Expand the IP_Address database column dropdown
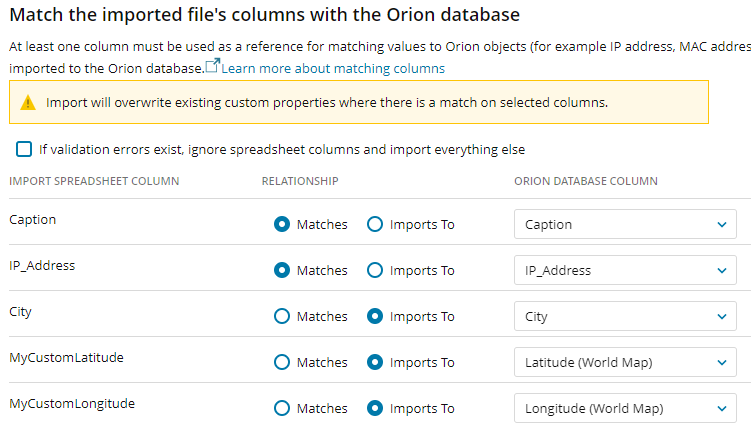 point(625,270)
